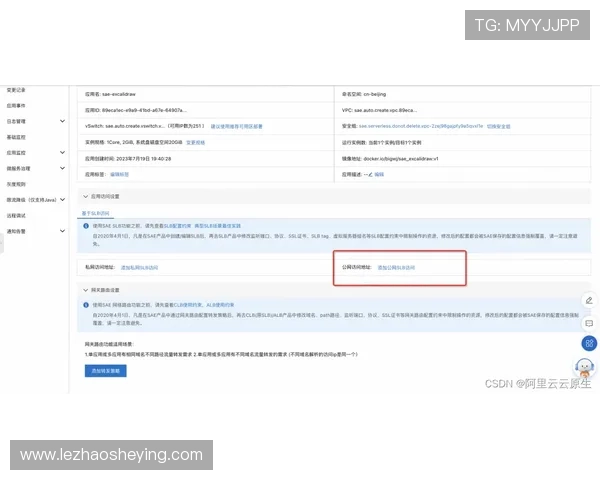Click the blue 添加网关策略 button
The width and height of the screenshot is (600, 480).
105,370
